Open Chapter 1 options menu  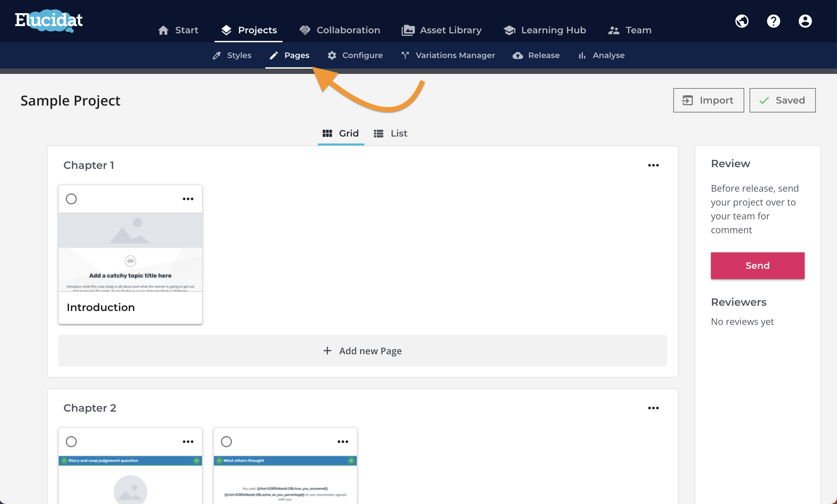[653, 165]
